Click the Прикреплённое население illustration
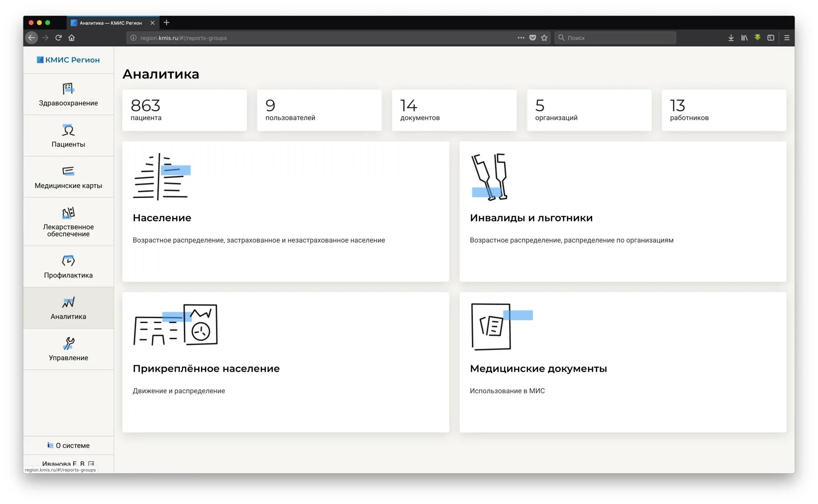Viewport: 818px width, 504px height. click(175, 325)
